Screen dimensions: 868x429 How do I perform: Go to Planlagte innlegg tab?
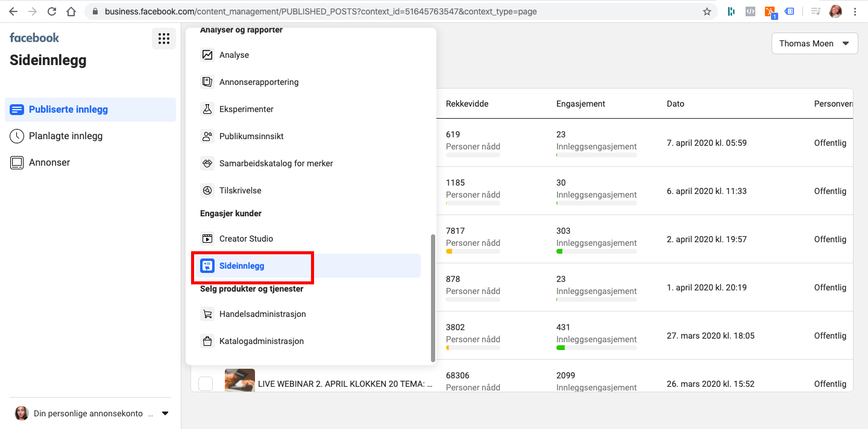pyautogui.click(x=90, y=136)
